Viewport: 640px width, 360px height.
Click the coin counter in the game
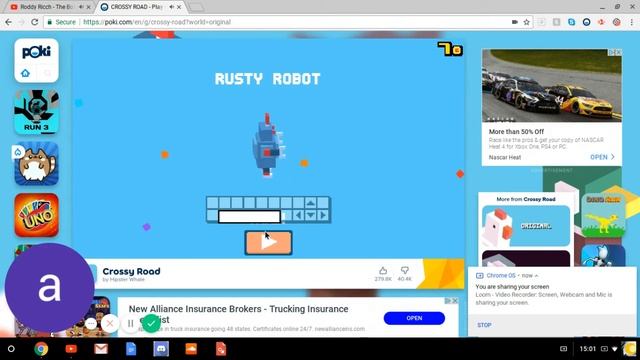pos(450,49)
